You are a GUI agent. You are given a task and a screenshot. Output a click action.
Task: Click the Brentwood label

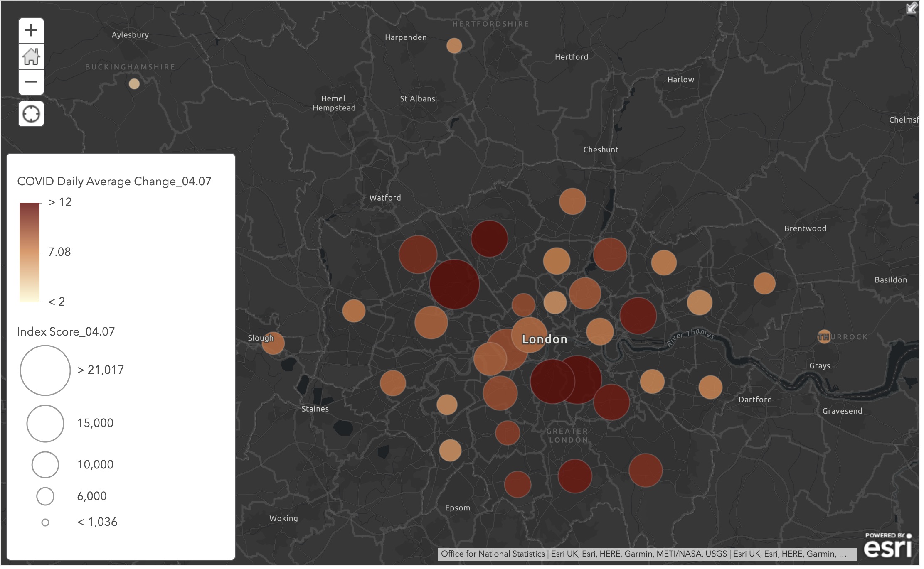click(806, 228)
